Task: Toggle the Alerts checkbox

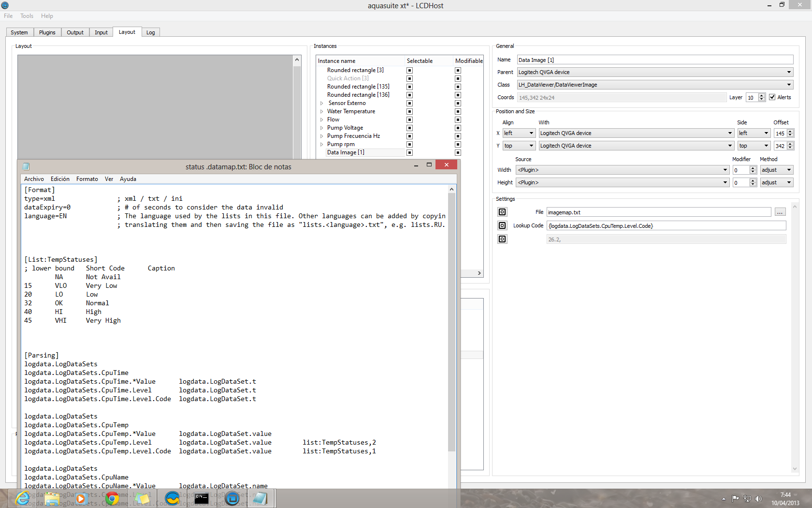Action: click(772, 97)
